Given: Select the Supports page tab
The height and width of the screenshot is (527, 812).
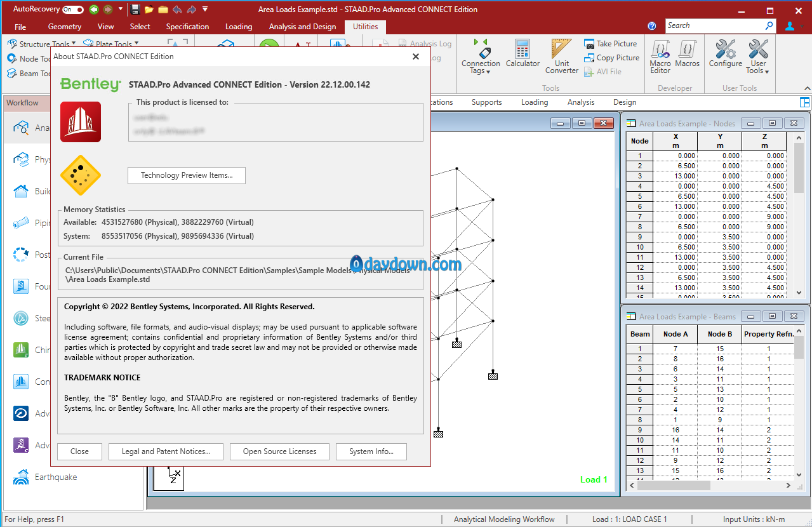Looking at the screenshot, I should coord(487,102).
